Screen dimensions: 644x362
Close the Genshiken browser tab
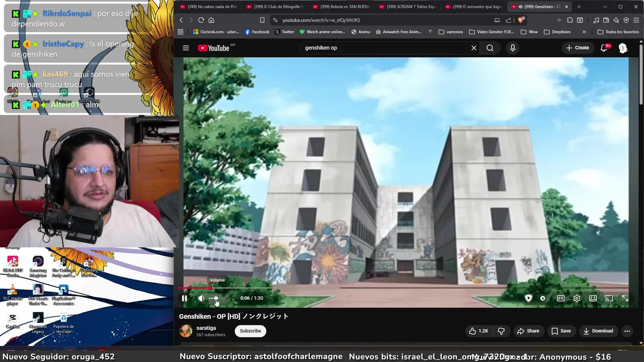point(567,7)
